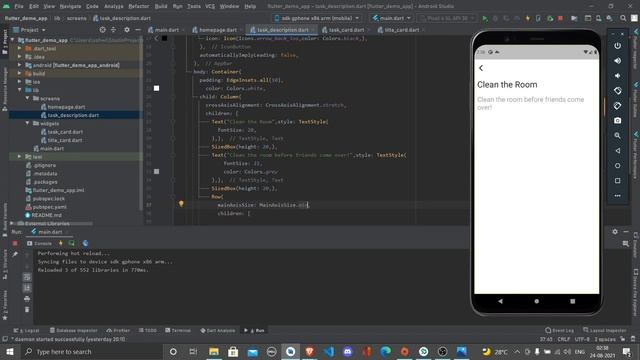Collapse the widgets folder
This screenshot has height=360, width=640.
27,123
